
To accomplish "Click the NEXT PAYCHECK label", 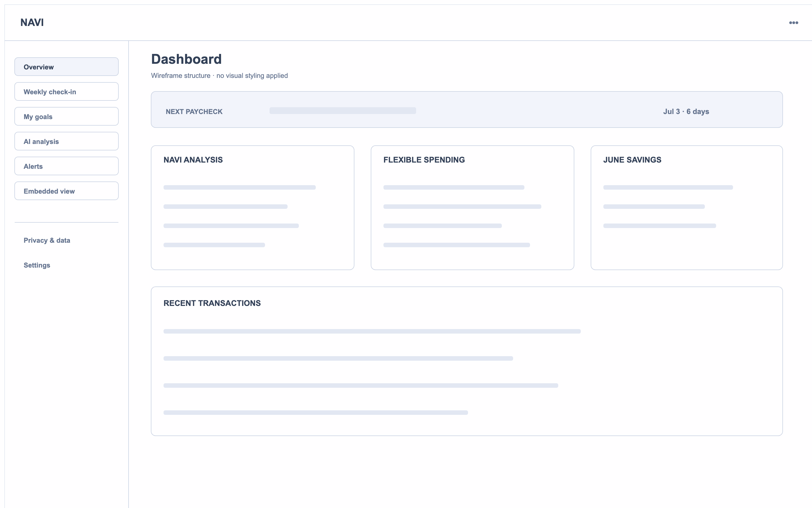I will pos(194,111).
